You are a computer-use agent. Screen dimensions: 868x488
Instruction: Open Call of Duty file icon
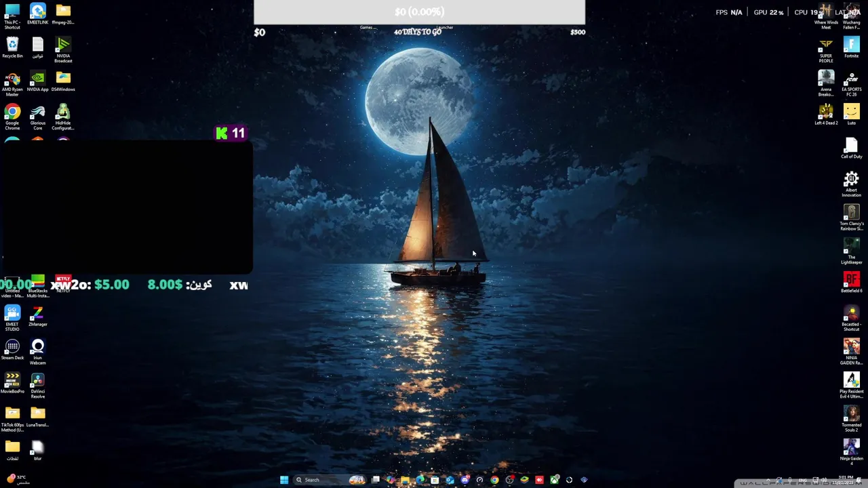pos(851,148)
